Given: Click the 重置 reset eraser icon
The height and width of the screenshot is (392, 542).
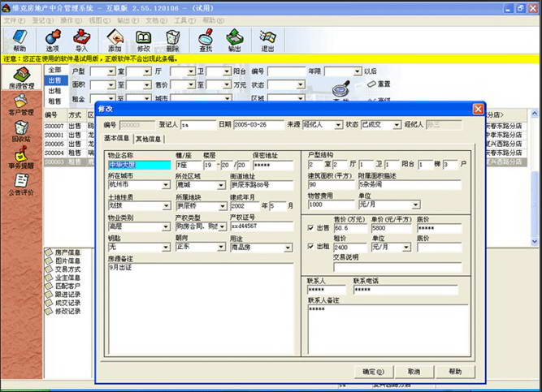Looking at the screenshot, I should [x=378, y=84].
